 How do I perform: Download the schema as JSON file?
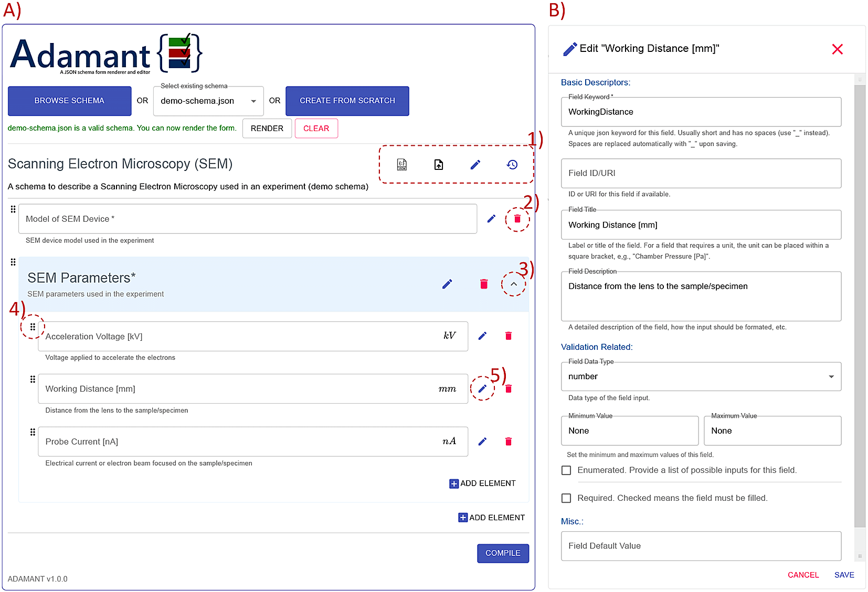[x=401, y=164]
